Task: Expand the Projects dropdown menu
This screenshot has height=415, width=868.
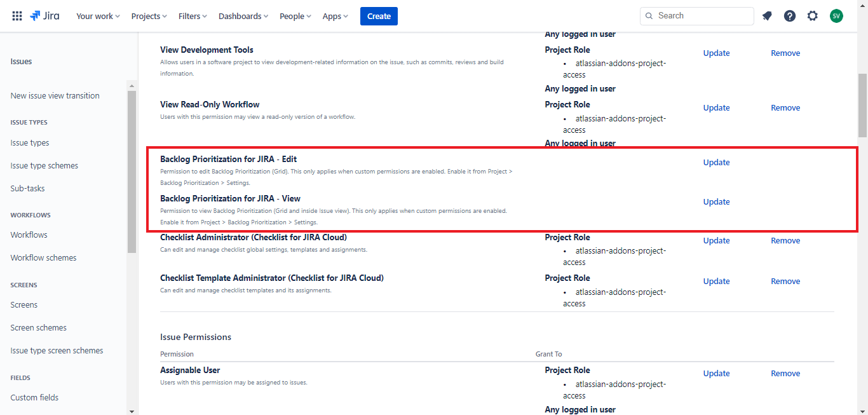Action: tap(149, 16)
